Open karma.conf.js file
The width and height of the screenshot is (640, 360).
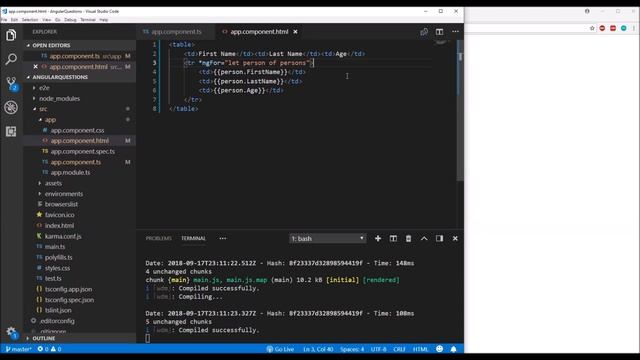(x=63, y=236)
